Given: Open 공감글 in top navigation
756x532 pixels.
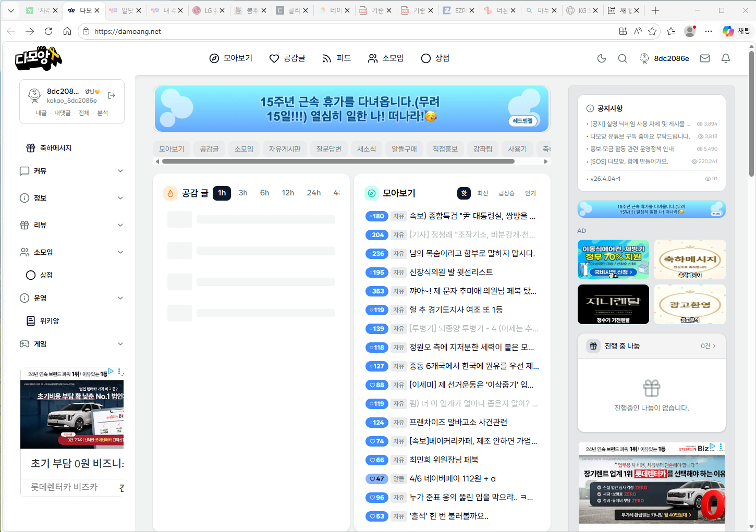Looking at the screenshot, I should 287,58.
